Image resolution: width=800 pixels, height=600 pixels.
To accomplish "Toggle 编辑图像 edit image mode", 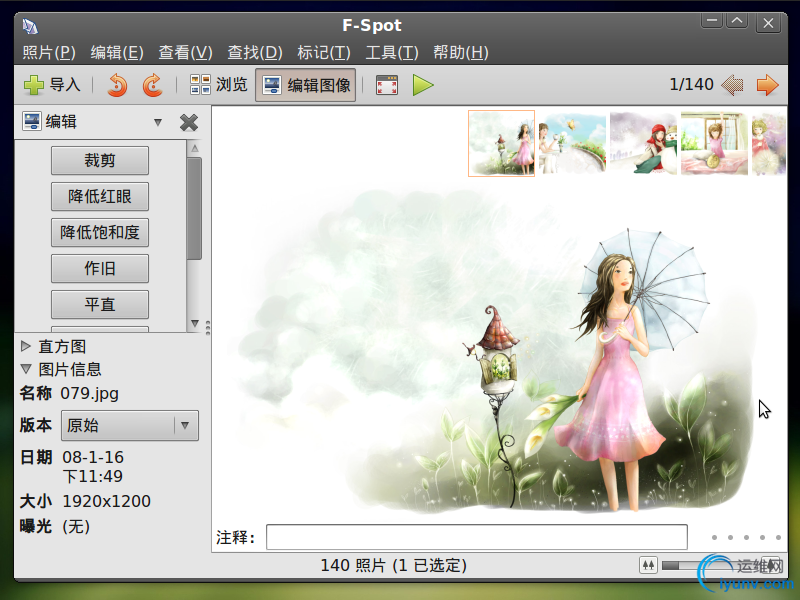I will coord(306,84).
